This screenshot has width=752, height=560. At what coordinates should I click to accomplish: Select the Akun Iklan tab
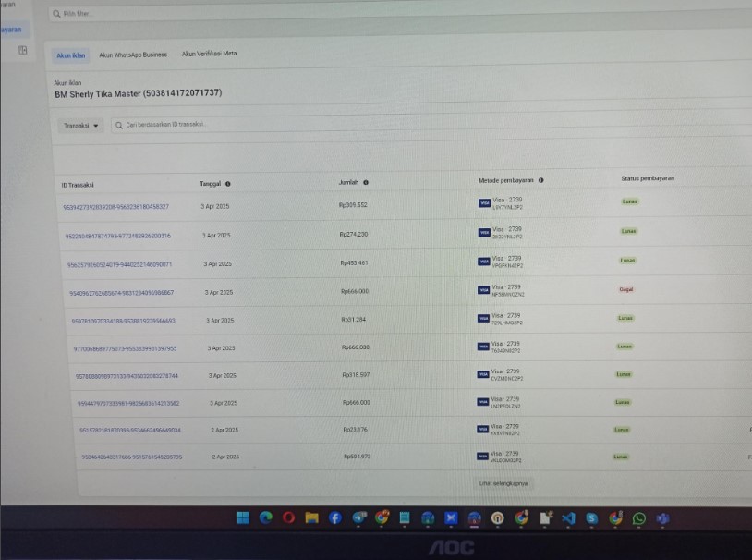pos(70,55)
